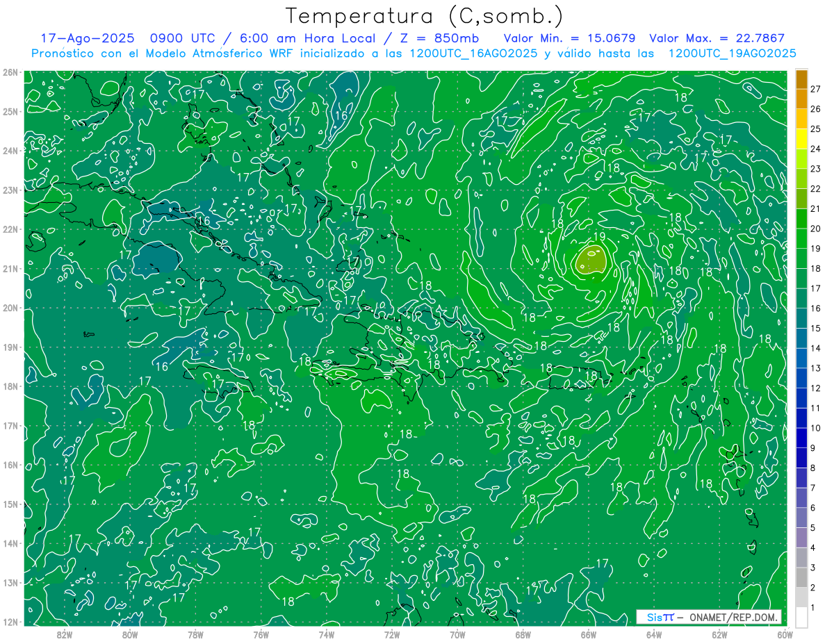Select the white legend swatch labeled 1
834x644 pixels.
pos(801,617)
